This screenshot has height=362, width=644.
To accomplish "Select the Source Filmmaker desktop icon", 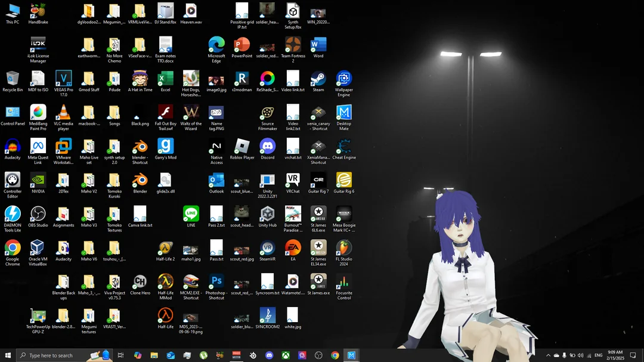I will (x=267, y=117).
